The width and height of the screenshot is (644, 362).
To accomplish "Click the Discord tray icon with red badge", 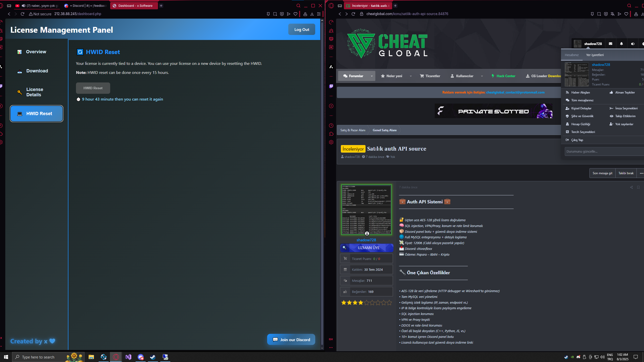I will (578, 357).
